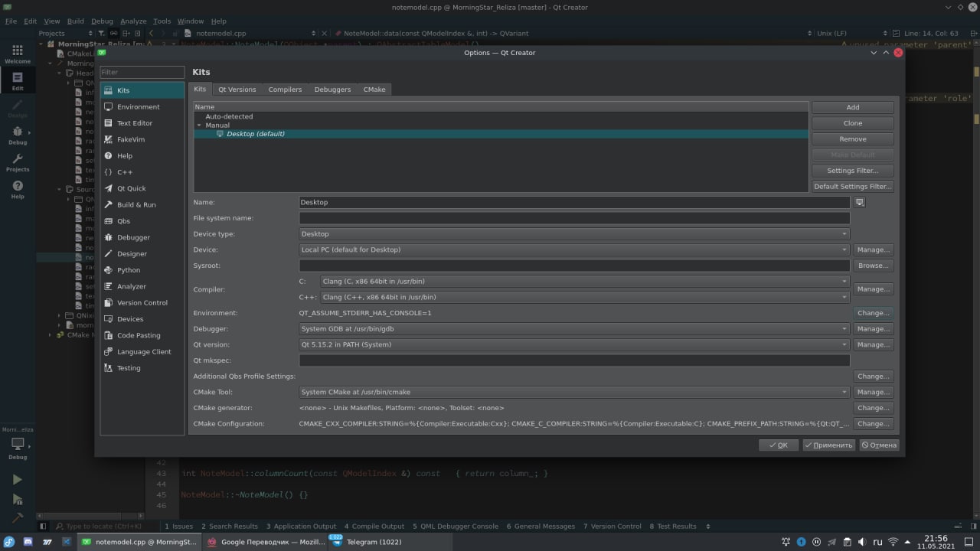Open the Device type dropdown

(574, 233)
